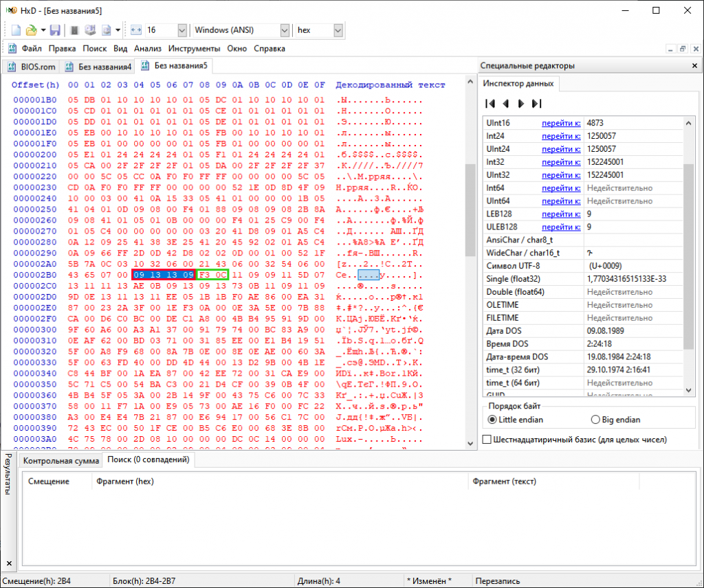Screen dimensions: 704x588
Task: Open the Анализ menu
Action: (x=148, y=49)
